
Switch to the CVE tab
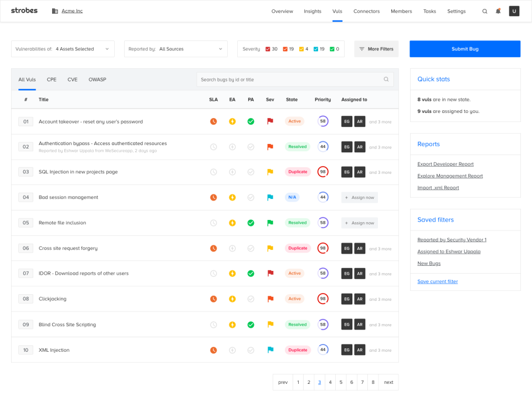point(72,79)
